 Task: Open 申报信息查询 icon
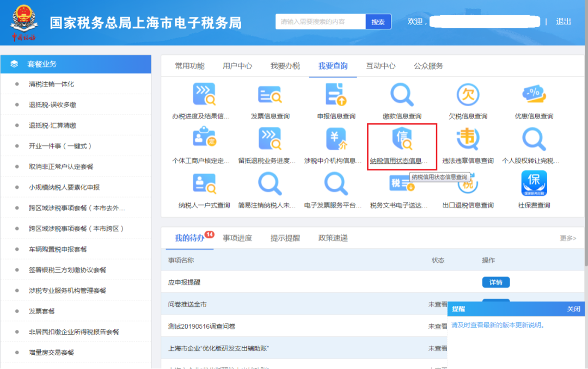335,94
